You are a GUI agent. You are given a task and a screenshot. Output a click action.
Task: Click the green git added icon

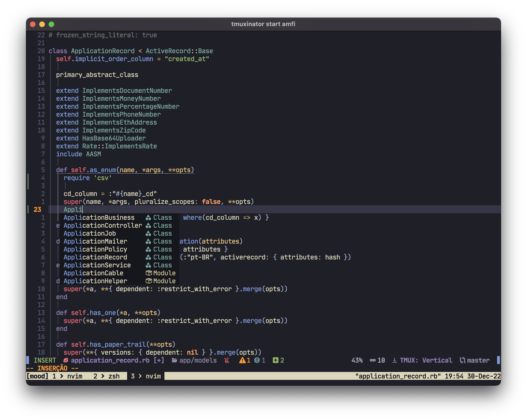point(275,360)
